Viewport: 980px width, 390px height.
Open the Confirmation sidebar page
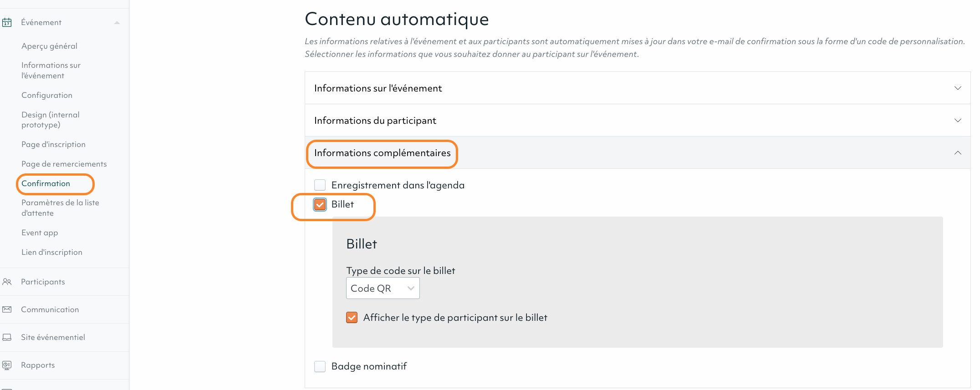(x=46, y=183)
